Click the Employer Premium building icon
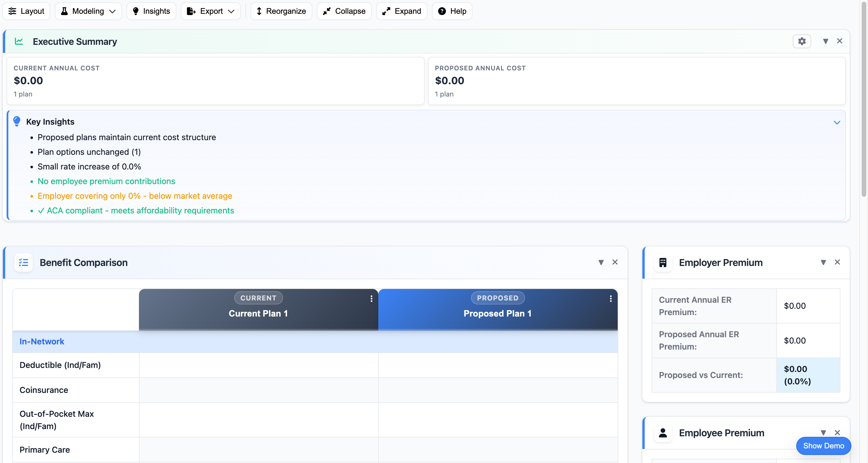Screen dimensions: 868x463 [x=663, y=263]
